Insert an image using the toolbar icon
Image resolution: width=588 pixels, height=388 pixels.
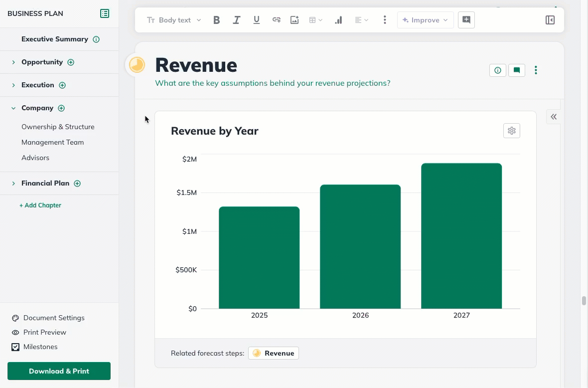coord(294,20)
